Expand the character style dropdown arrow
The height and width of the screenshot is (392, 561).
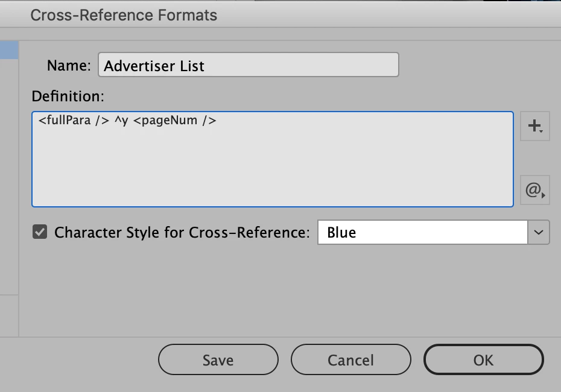click(539, 232)
